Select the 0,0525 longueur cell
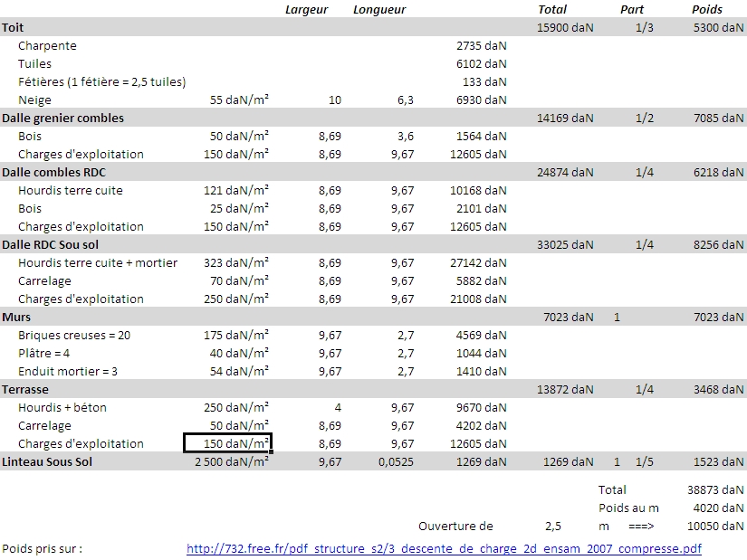This screenshot has height=560, width=747. pyautogui.click(x=396, y=462)
